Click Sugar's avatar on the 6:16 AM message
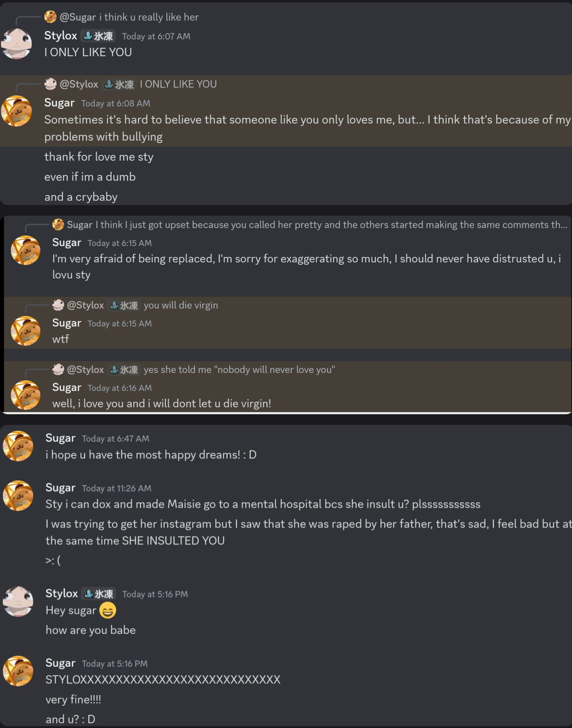 [x=25, y=395]
